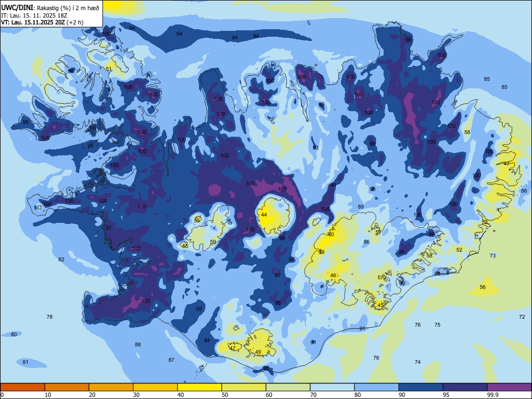532x399 pixels.
Task: Click the light orange 20–30 legend swatch
Action: pos(111,387)
